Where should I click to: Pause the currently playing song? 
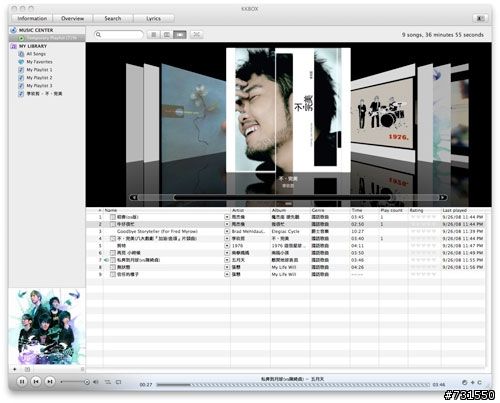click(x=22, y=381)
